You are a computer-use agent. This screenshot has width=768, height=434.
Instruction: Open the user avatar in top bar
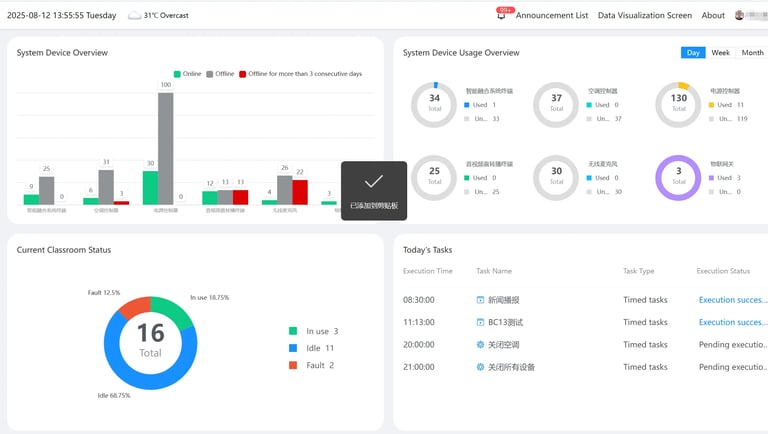click(740, 15)
